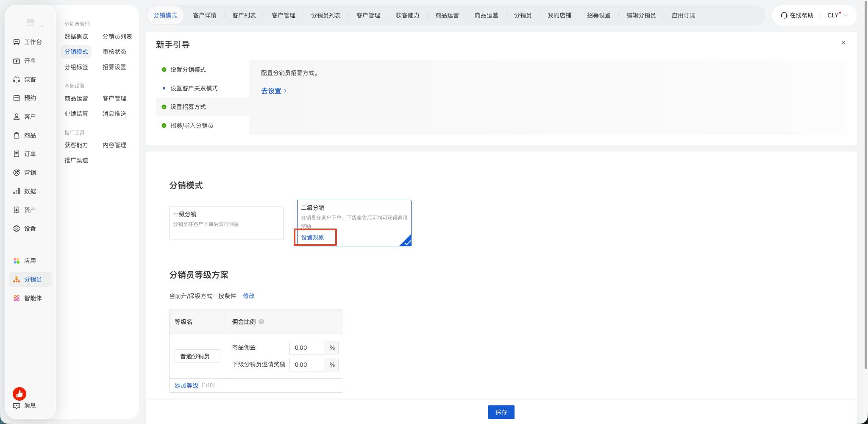Open the 智能体 agent icon
Image resolution: width=868 pixels, height=424 pixels.
tap(17, 298)
